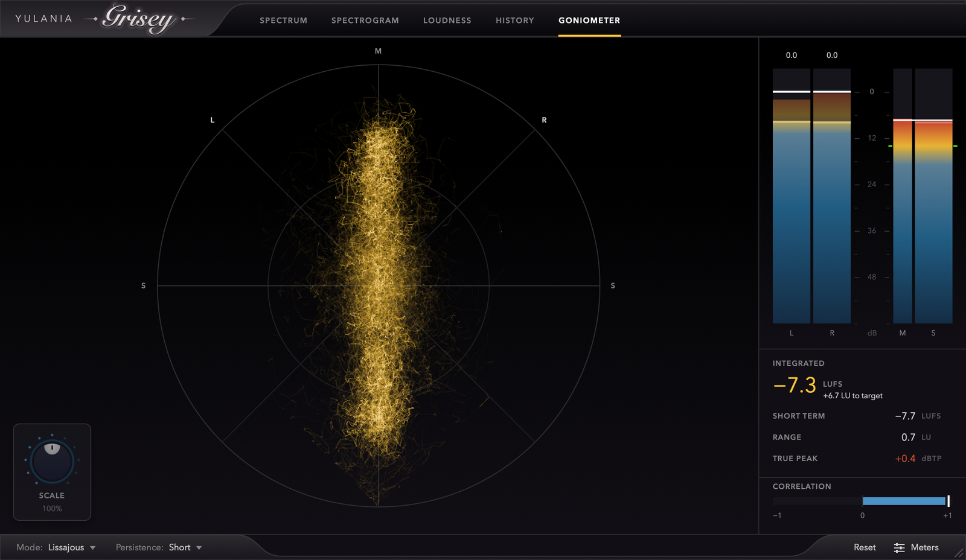Open the Meters settings button
The width and height of the screenshot is (966, 560).
pos(916,547)
